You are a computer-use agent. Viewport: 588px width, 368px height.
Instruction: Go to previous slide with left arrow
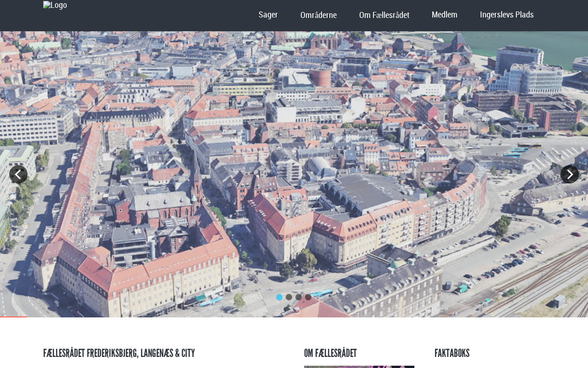click(x=18, y=174)
